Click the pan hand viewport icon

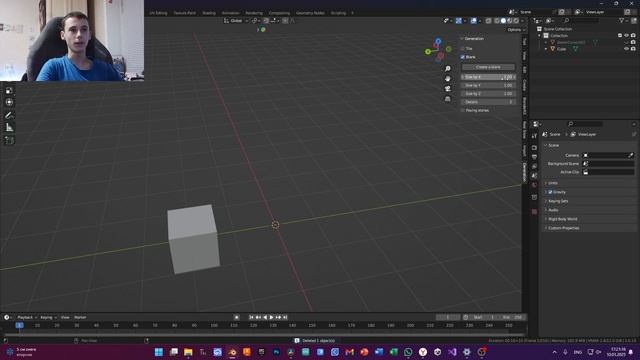pyautogui.click(x=448, y=78)
